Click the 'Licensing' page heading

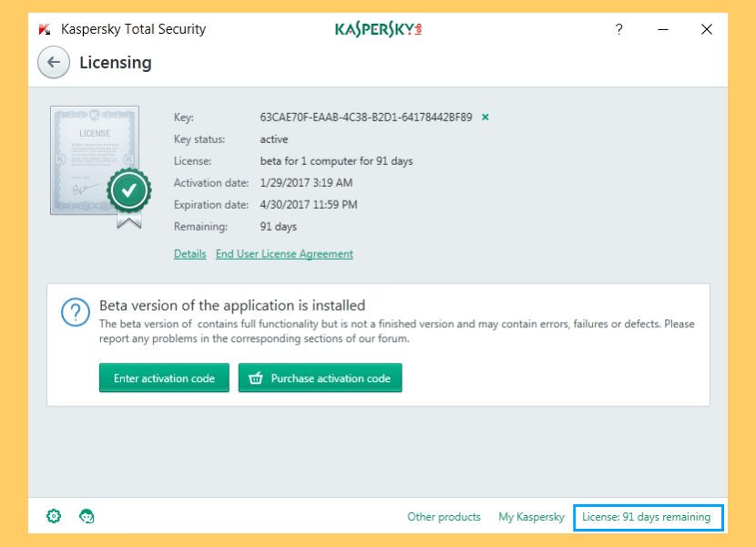point(116,62)
